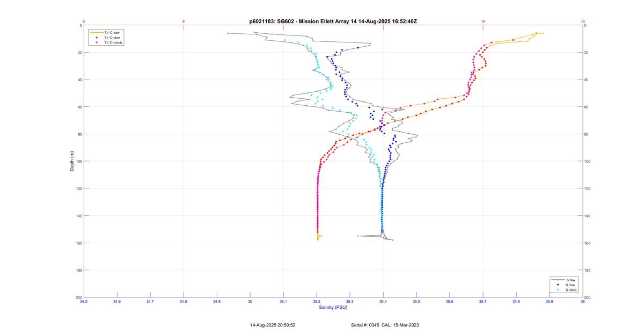644x334 pixels.
Task: Click the 34.9 salinity tick label
Action: click(x=217, y=302)
